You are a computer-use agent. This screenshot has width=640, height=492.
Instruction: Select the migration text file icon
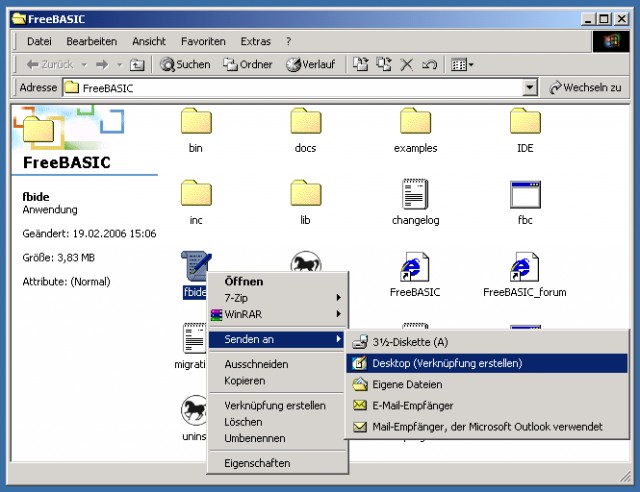coord(194,338)
